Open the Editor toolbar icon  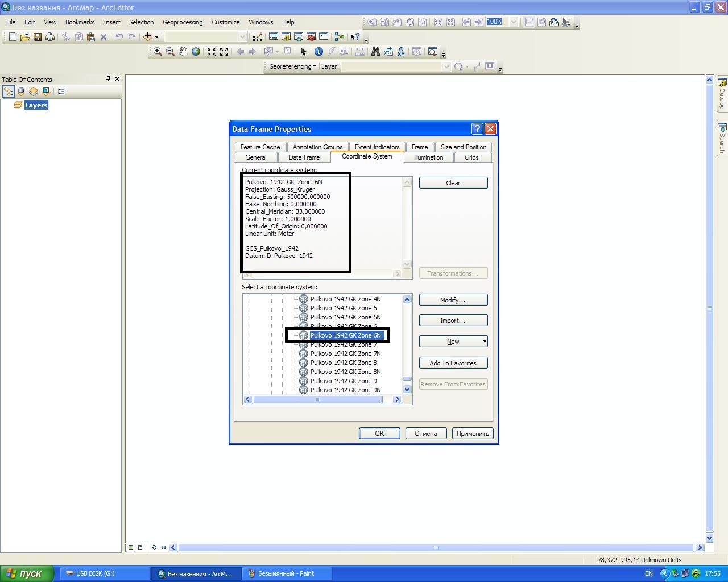tap(258, 37)
